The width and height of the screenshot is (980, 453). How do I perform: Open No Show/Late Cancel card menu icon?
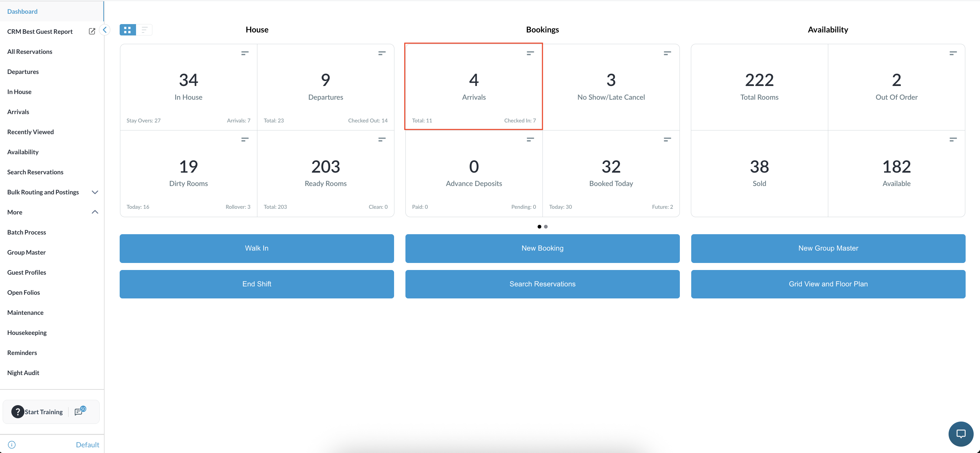pos(667,53)
